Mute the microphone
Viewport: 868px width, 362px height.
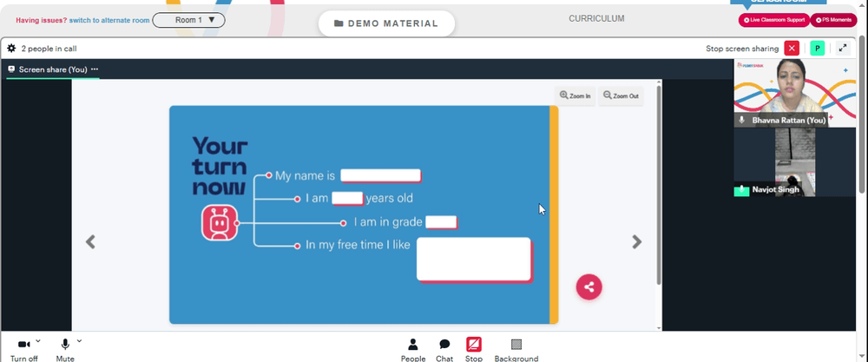point(65,351)
